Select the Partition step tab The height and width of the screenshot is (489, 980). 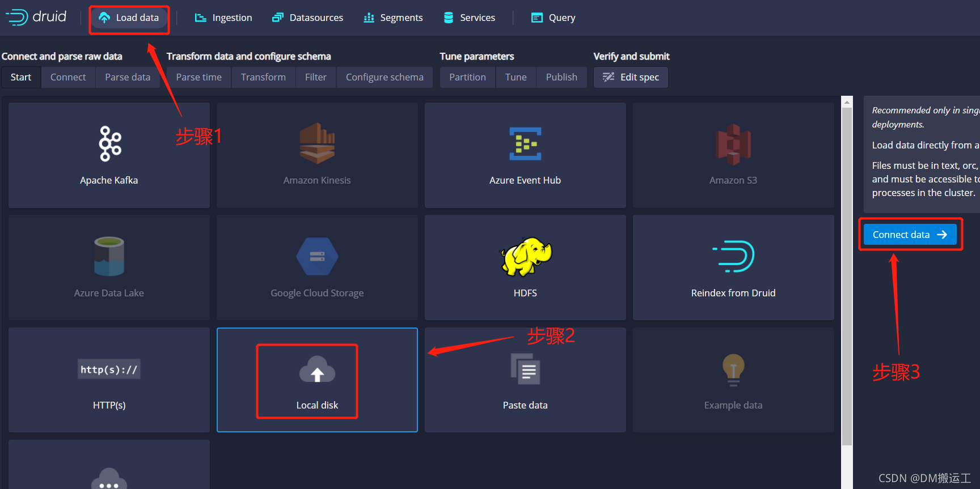pos(468,77)
